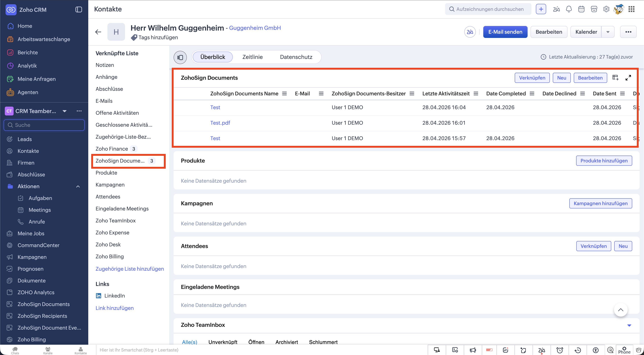Click Verknüpfen in ZohoSign Documents

(x=532, y=78)
